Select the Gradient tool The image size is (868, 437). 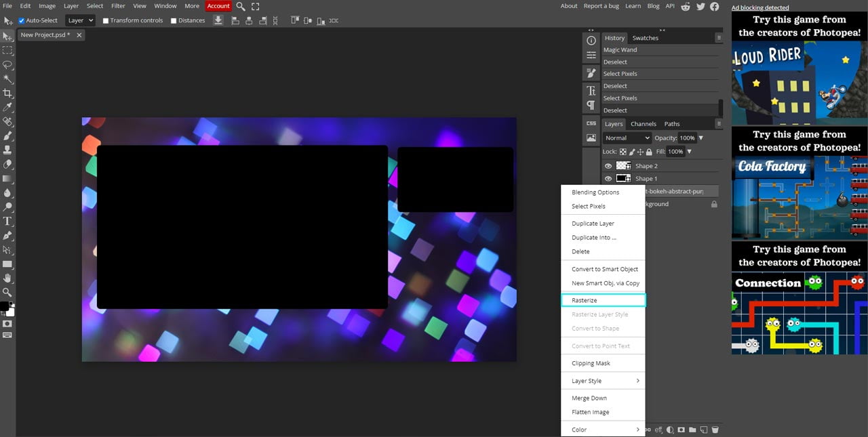[x=8, y=178]
